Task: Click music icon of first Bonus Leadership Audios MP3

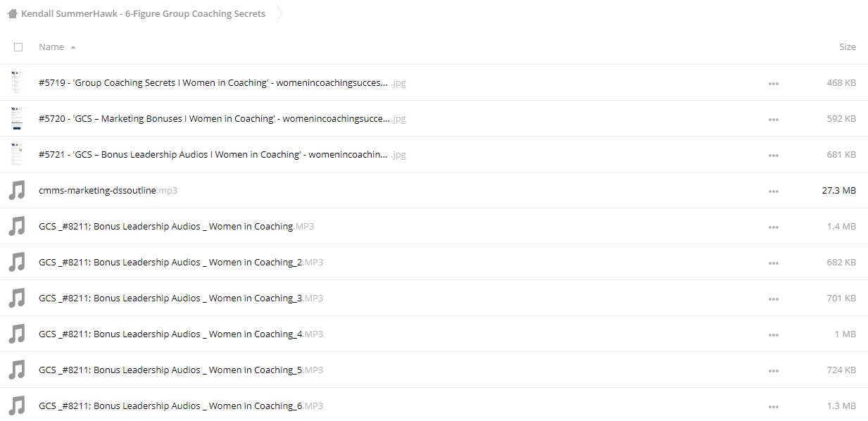Action: tap(17, 226)
